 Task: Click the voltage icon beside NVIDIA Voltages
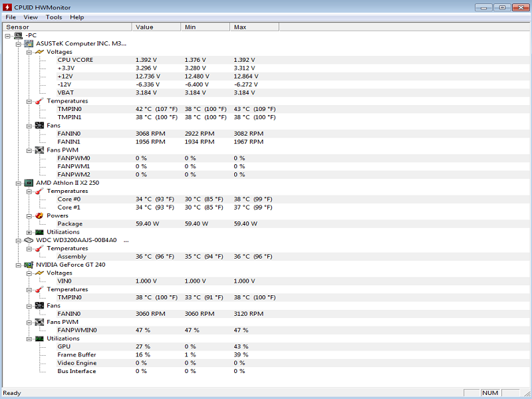(x=39, y=273)
